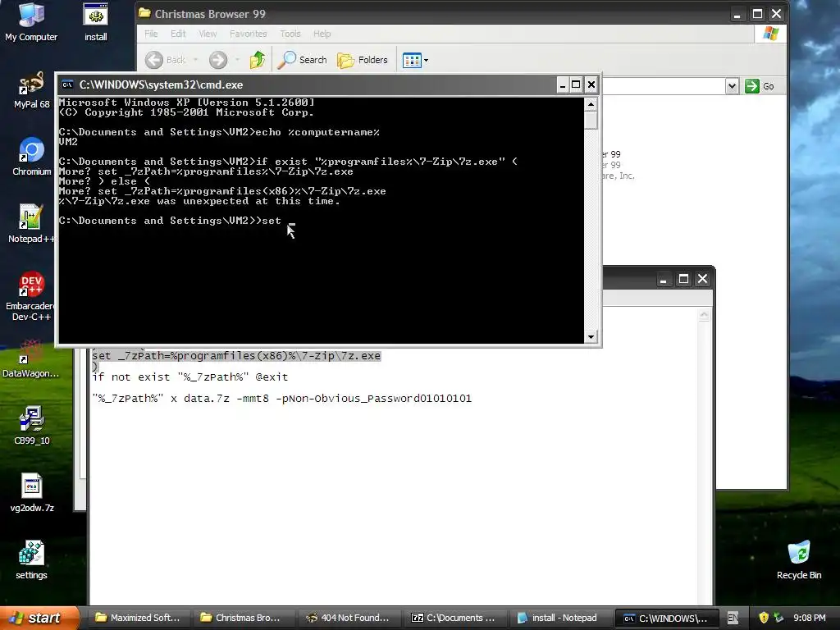Open CB99_10 desktop icon

pyautogui.click(x=31, y=426)
